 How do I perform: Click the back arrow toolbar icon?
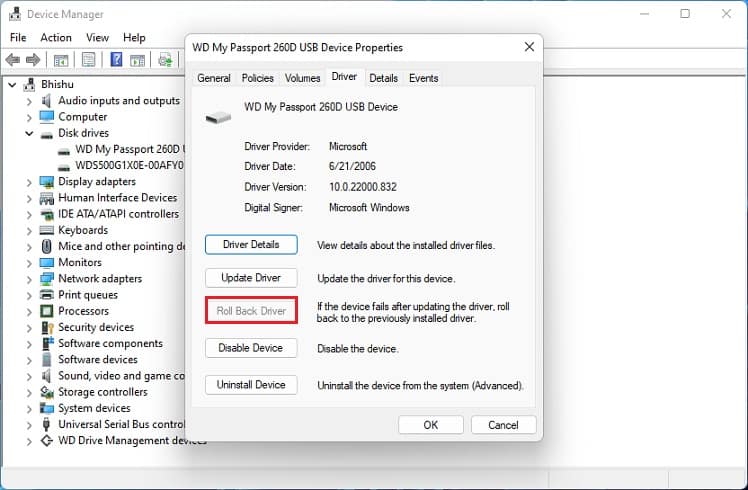coord(13,60)
